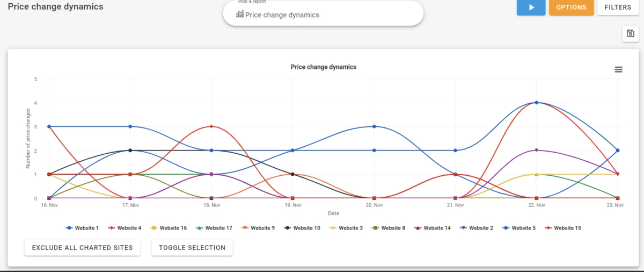
Task: Toggle Website 1 series in legend
Action: [82, 228]
